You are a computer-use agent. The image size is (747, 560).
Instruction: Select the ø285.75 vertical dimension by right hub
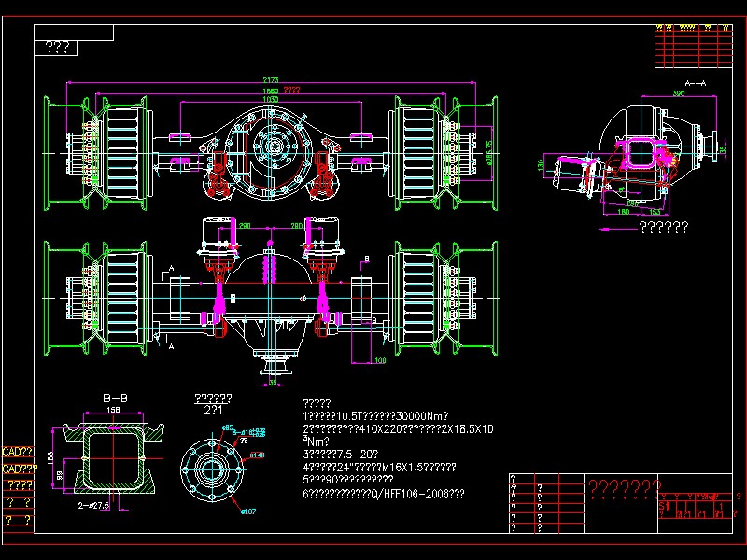[488, 153]
